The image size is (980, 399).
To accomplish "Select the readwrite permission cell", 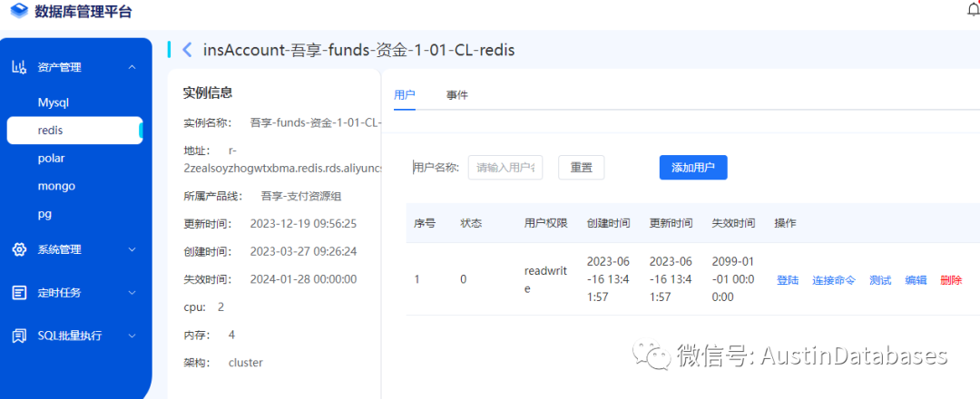I will tap(545, 279).
